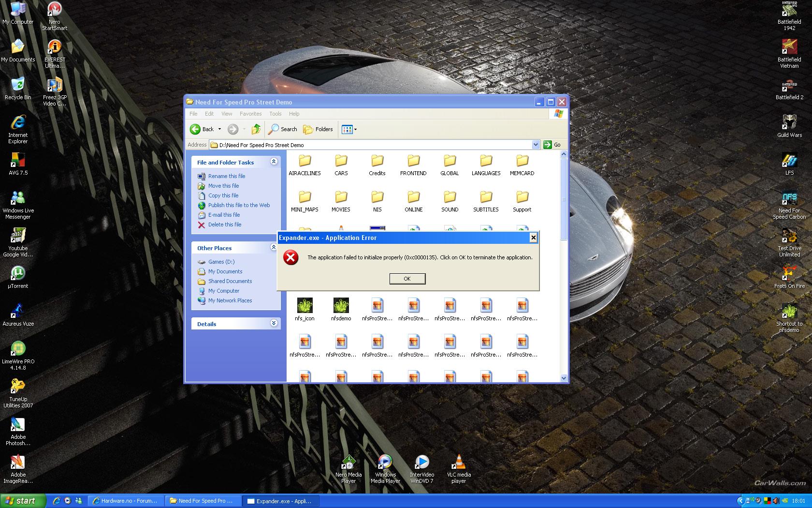The width and height of the screenshot is (812, 508).
Task: Click OK in the Expander.exe error dialog
Action: [407, 279]
